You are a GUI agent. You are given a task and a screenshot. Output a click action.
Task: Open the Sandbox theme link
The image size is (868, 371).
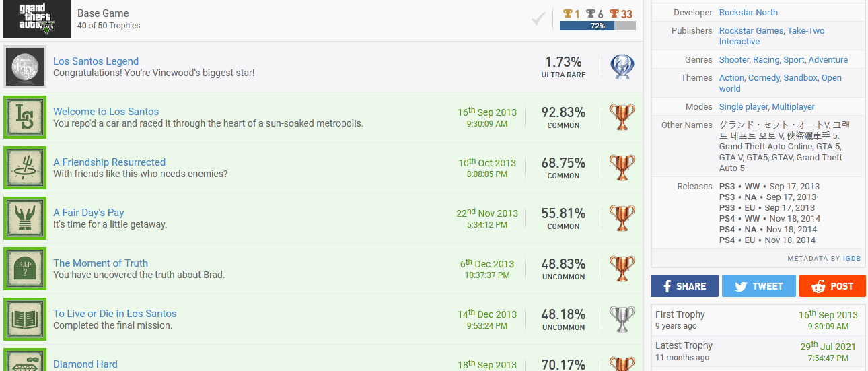(801, 78)
